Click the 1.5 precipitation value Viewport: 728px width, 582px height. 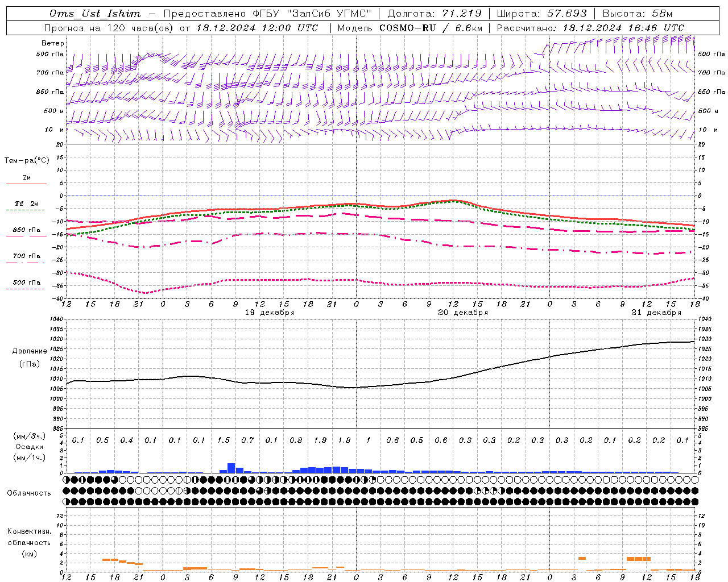coord(224,440)
